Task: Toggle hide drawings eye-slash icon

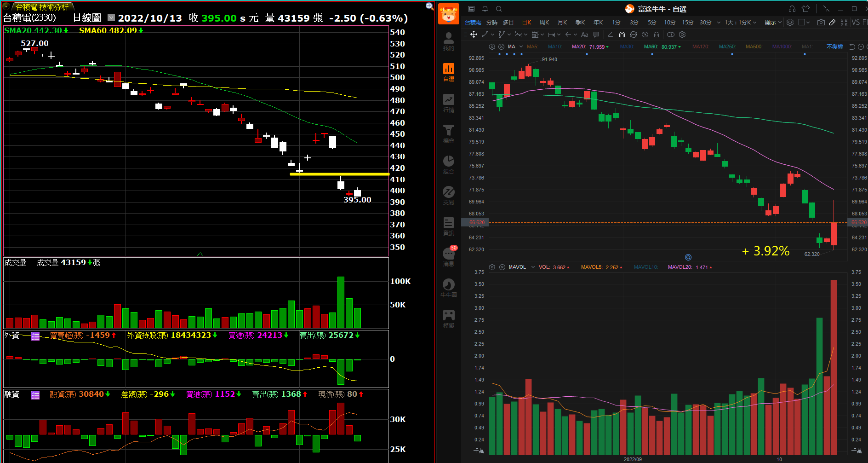Action: click(x=645, y=35)
